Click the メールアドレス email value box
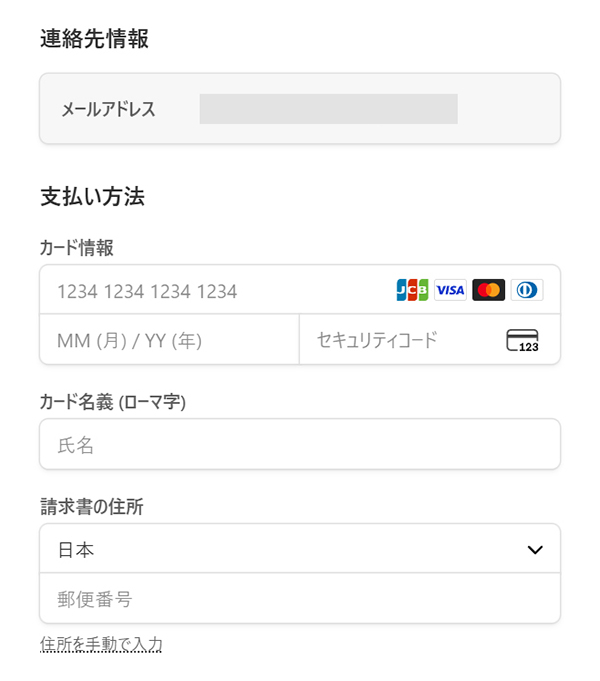 click(328, 109)
